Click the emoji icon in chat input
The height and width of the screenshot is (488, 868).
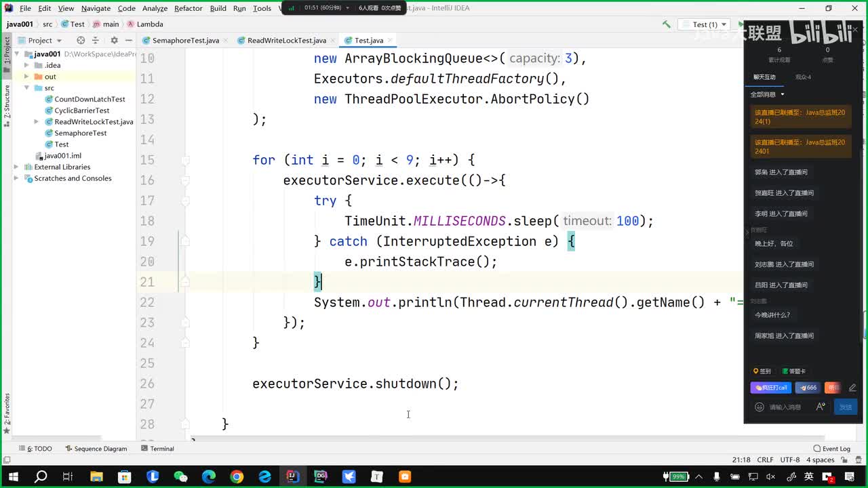(759, 407)
